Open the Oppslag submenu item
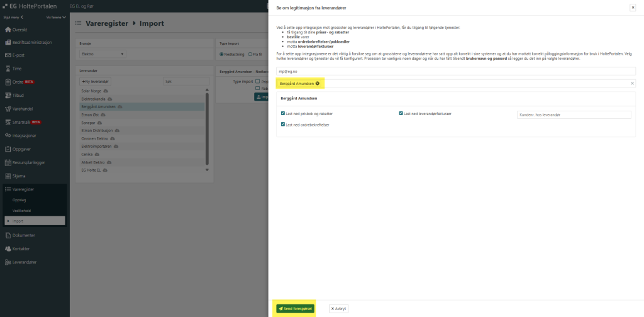Screen dimensions: 644x317 pyautogui.click(x=20, y=199)
